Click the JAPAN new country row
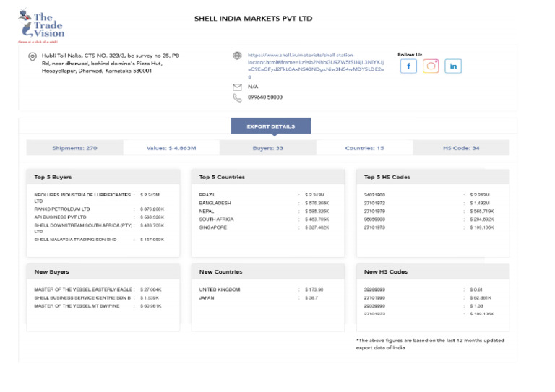The height and width of the screenshot is (392, 555). click(x=259, y=298)
